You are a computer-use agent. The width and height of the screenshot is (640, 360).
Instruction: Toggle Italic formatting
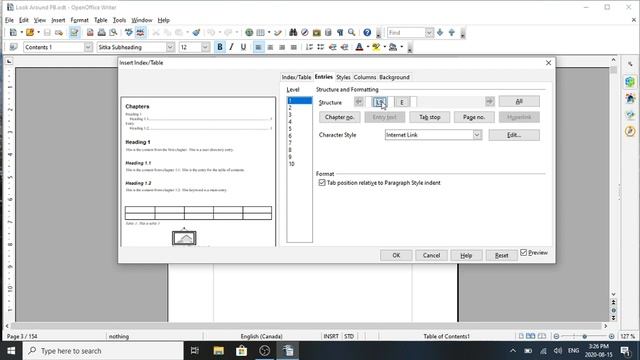click(x=231, y=47)
